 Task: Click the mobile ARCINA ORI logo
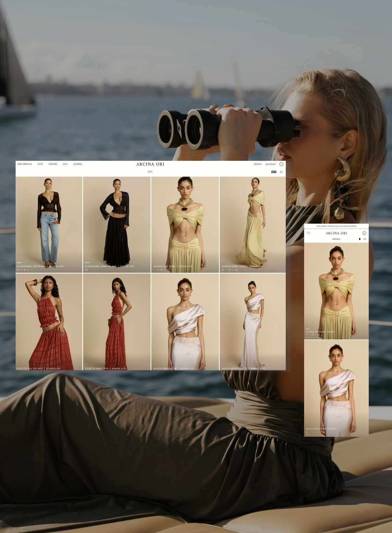point(336,233)
